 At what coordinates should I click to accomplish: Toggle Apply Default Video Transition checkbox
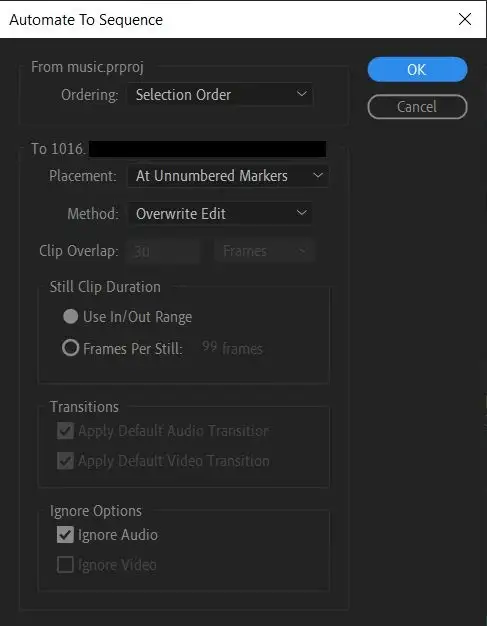pos(65,461)
